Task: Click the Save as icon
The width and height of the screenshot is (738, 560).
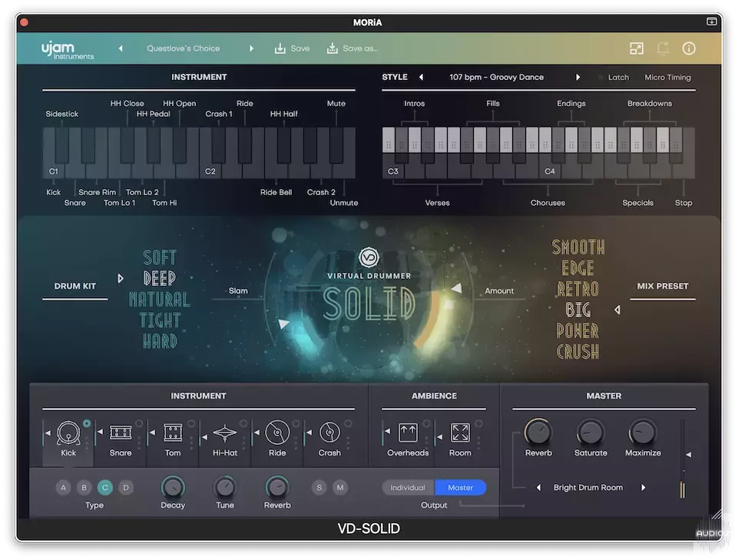Action: pos(333,48)
